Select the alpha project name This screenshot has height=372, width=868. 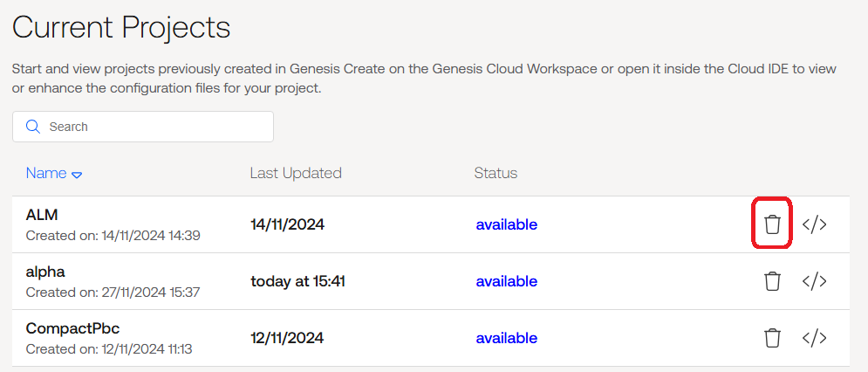point(45,272)
